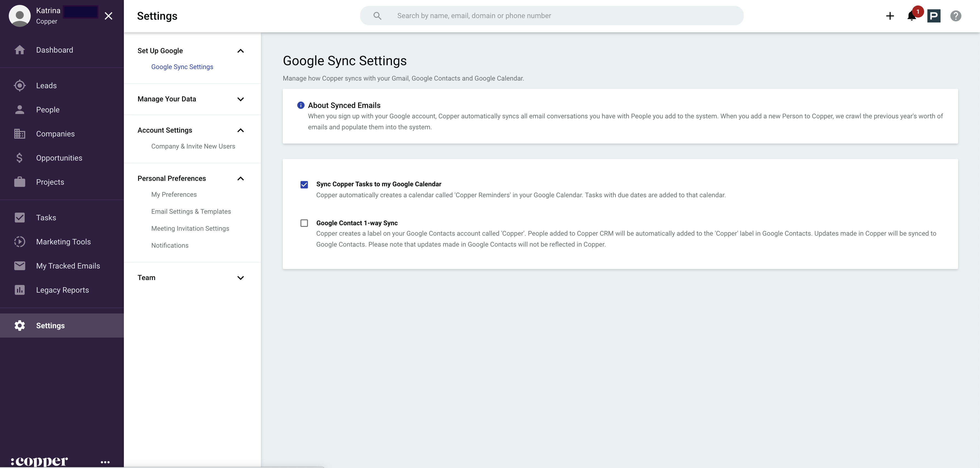Collapse the Account Settings section
The height and width of the screenshot is (468, 980).
(x=240, y=130)
